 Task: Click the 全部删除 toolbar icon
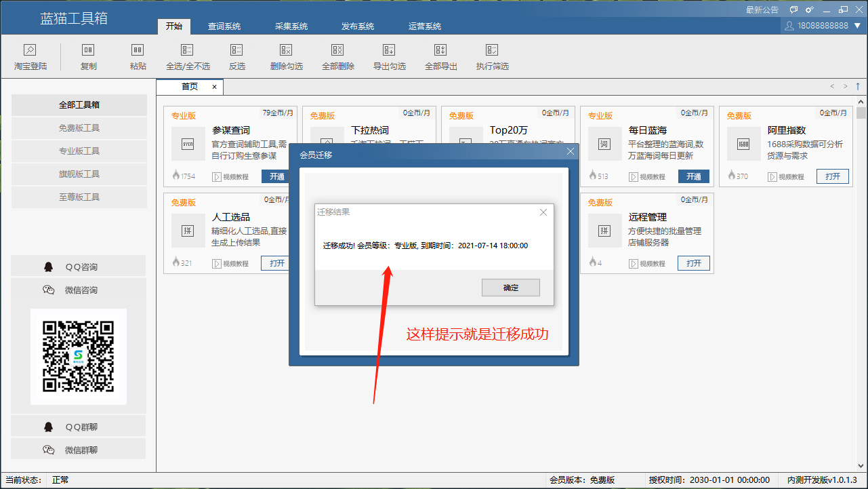tap(337, 50)
